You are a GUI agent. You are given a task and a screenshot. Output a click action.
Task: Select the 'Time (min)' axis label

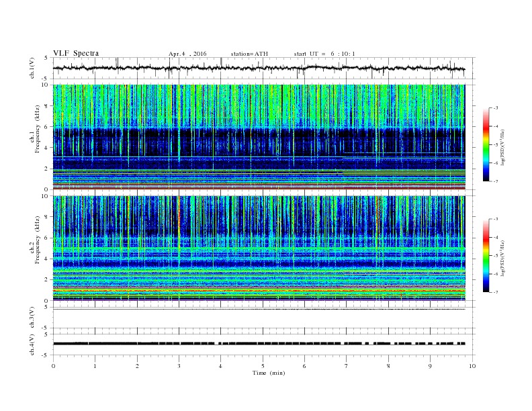click(x=269, y=373)
